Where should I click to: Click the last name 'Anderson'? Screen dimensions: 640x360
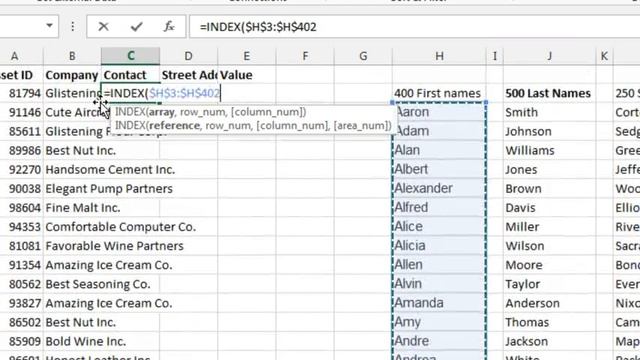click(549, 303)
